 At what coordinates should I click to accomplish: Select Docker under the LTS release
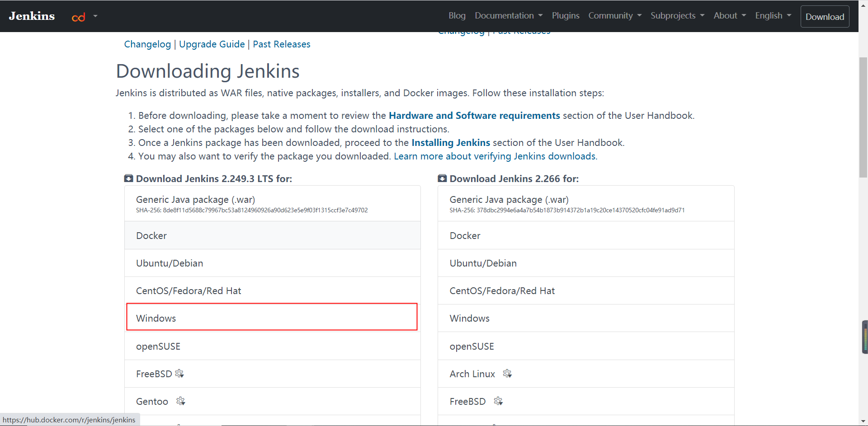[x=273, y=235]
